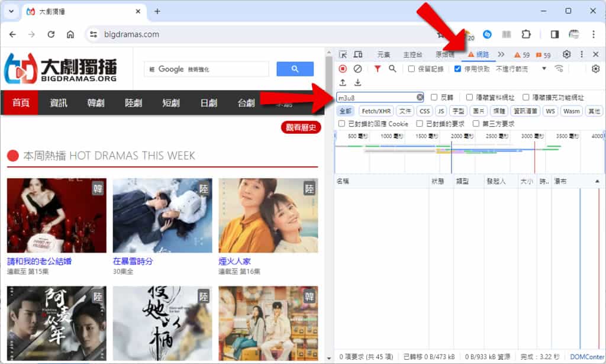This screenshot has height=364, width=606.
Task: Check 第三方要求 checkbox
Action: [x=476, y=124]
